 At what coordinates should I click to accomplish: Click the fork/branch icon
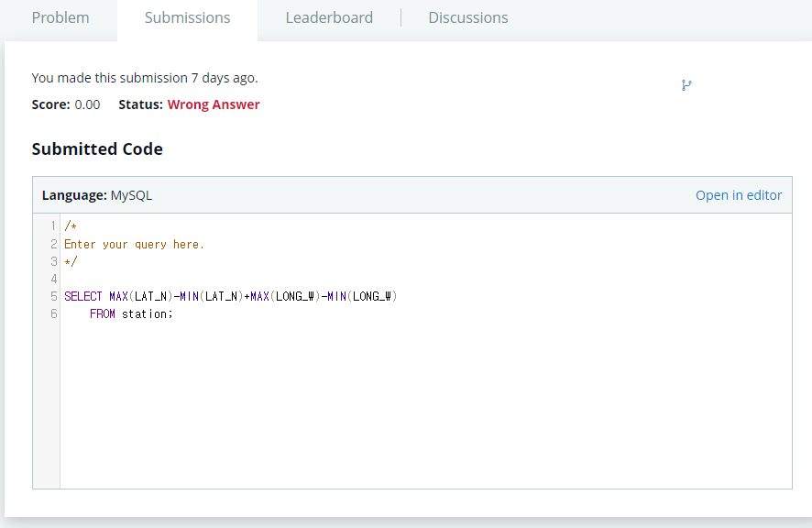[x=686, y=85]
